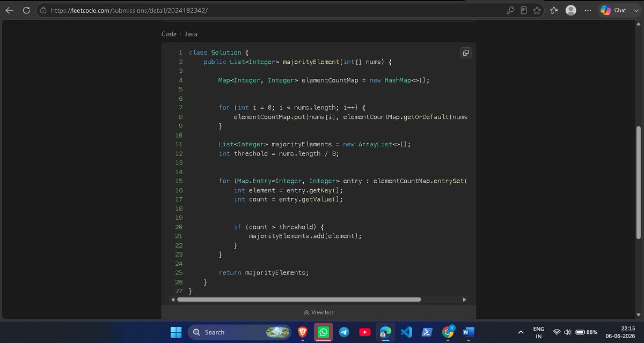Viewport: 644px width, 343px height.
Task: Click 'majorityElement' method name on line 2
Action: tap(311, 62)
